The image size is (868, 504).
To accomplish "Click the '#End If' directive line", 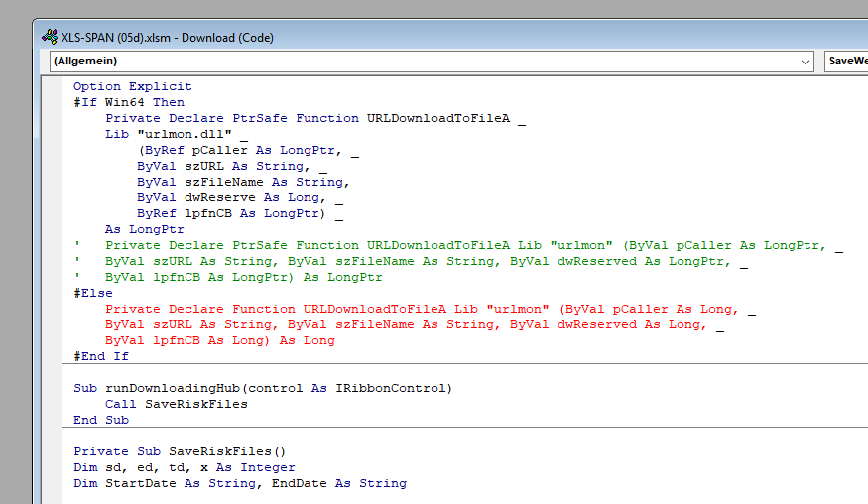I will [x=101, y=357].
